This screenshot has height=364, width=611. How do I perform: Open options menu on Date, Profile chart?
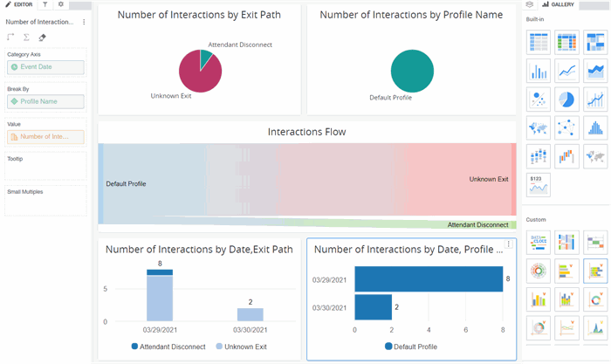point(508,245)
